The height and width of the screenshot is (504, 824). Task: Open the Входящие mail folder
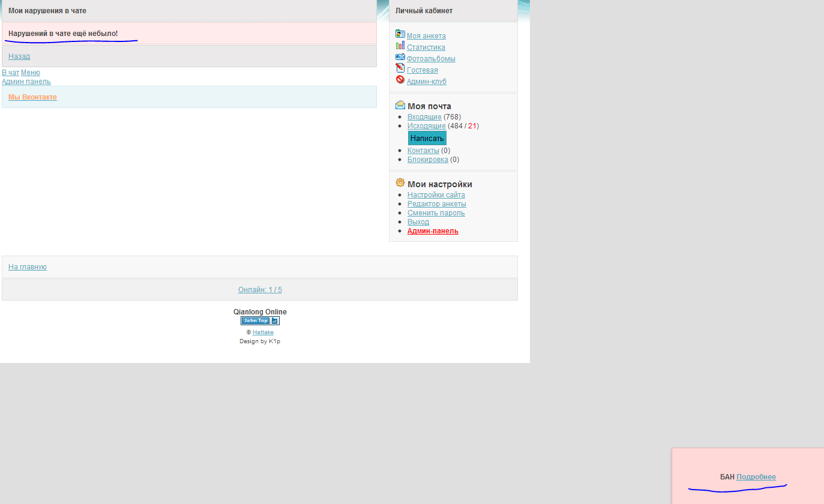point(424,117)
